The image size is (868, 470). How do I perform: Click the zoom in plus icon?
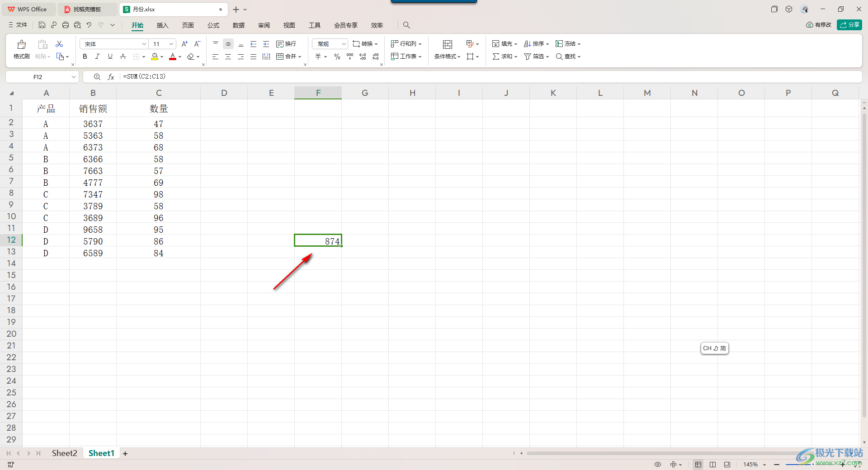[843, 464]
